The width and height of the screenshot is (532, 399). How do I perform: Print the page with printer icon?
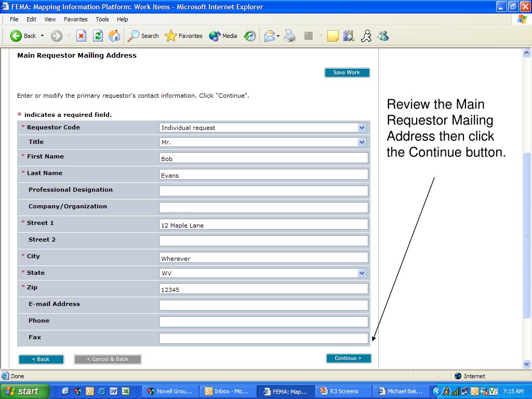(290, 36)
